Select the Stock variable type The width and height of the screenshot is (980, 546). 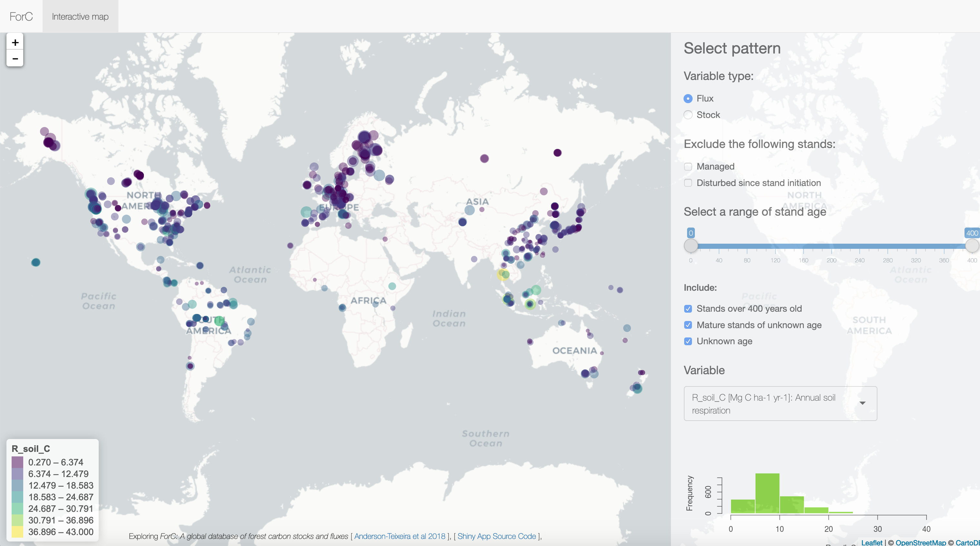[x=688, y=115]
